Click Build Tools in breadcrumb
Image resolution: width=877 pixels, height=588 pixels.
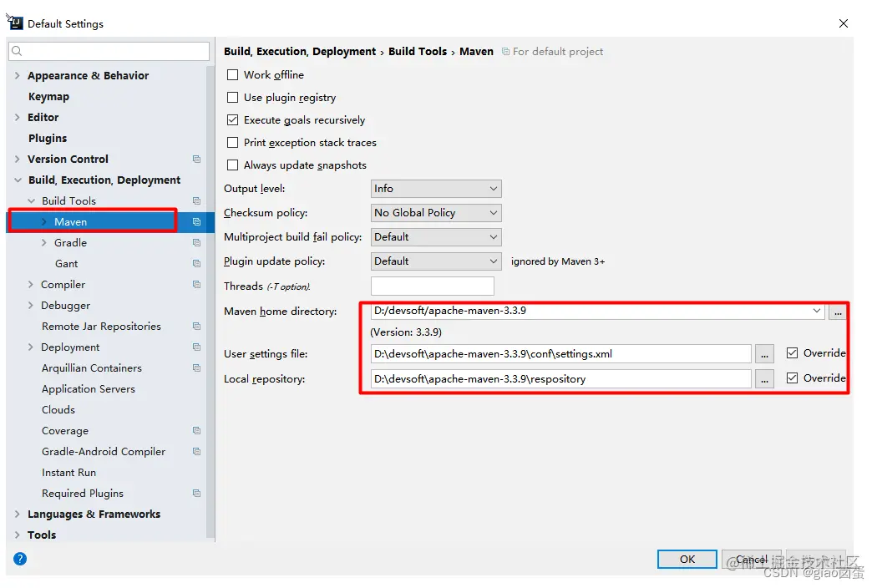pyautogui.click(x=418, y=52)
